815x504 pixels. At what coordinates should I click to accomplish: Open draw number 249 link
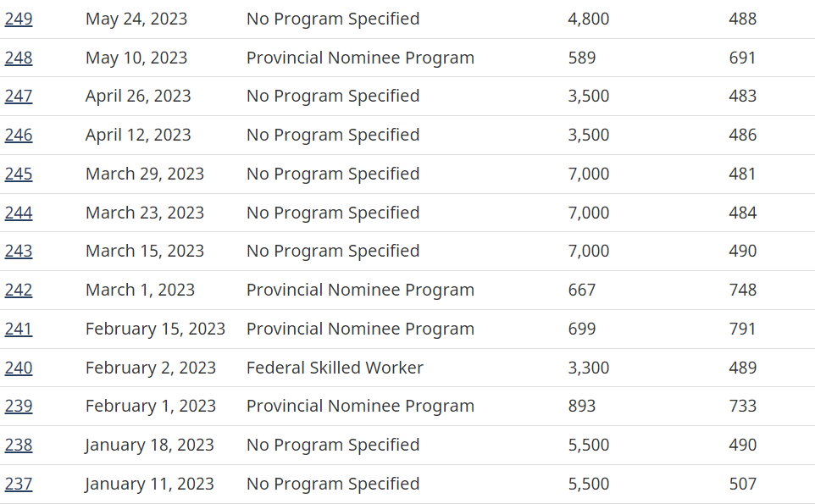(x=19, y=19)
